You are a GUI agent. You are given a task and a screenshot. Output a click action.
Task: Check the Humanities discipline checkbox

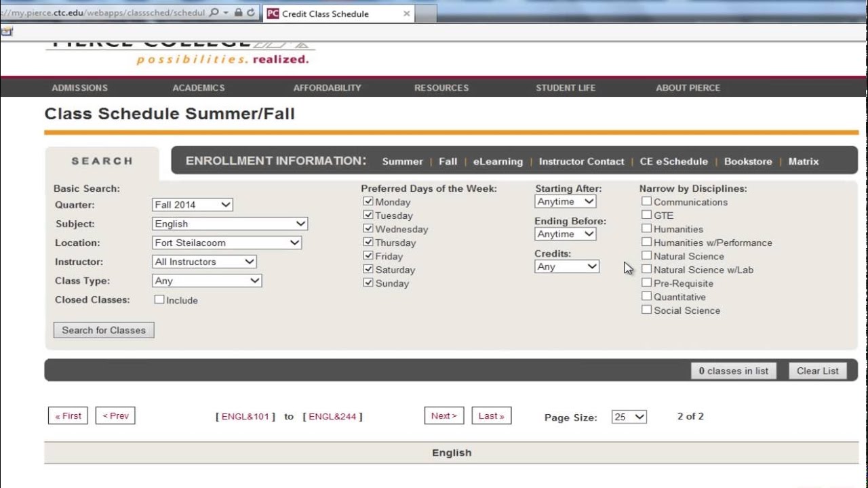tap(646, 228)
